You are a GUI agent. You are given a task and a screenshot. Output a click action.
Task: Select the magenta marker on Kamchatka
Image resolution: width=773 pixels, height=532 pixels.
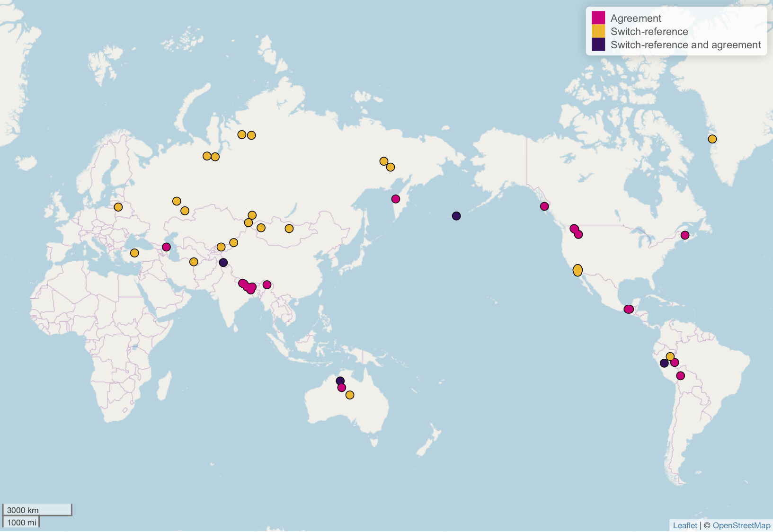(396, 199)
